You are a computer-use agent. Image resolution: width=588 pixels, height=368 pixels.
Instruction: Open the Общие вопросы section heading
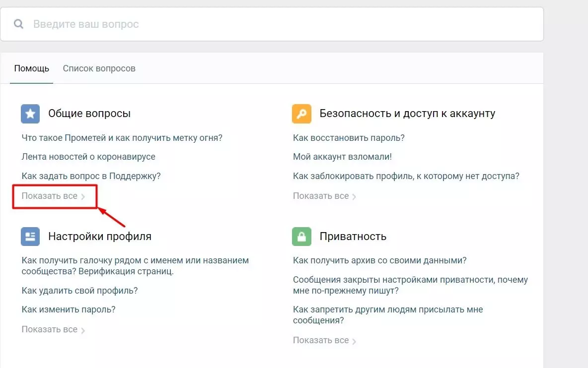(89, 114)
